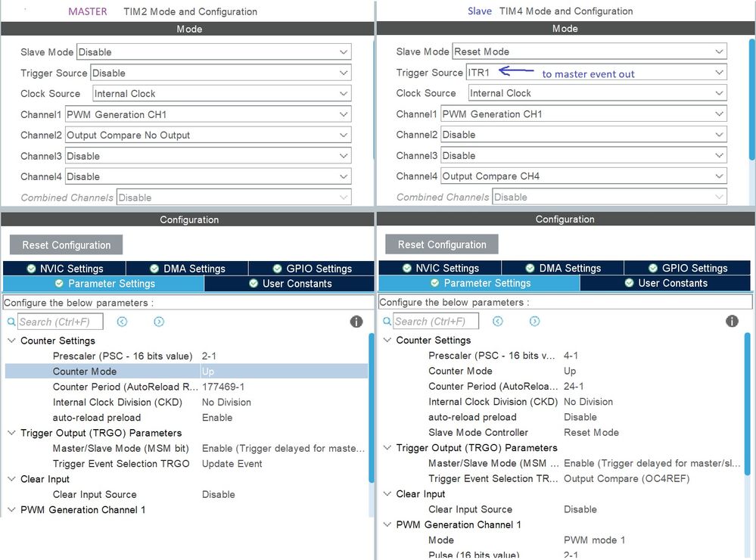Screen dimensions: 756x560
Task: Click the previous search result arrow in TIM2 panel
Action: [x=122, y=321]
